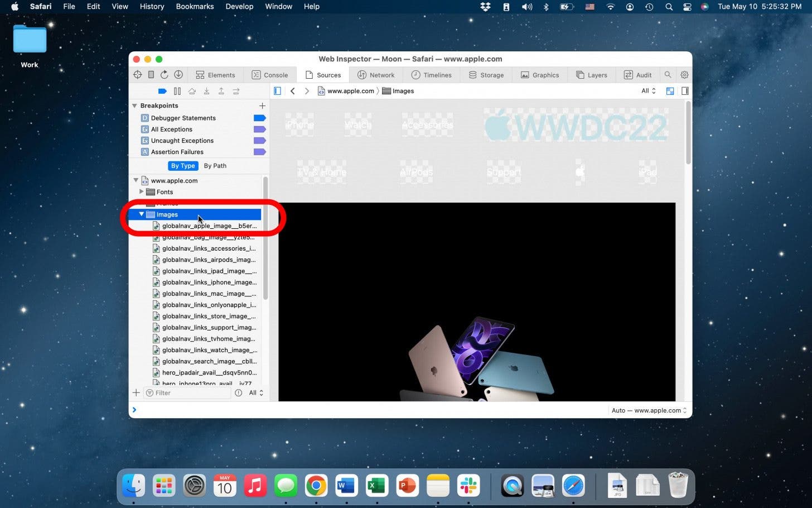
Task: Switch grouping to By Path
Action: tap(215, 166)
